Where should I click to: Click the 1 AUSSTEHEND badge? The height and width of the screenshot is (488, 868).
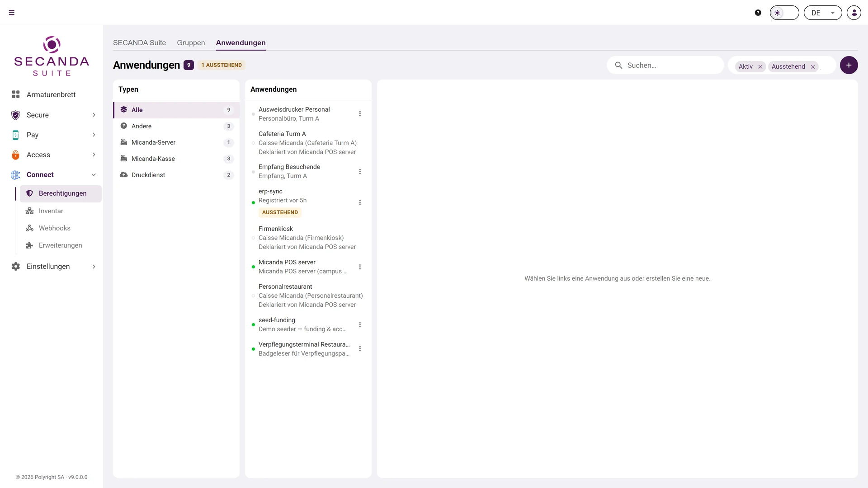(222, 65)
